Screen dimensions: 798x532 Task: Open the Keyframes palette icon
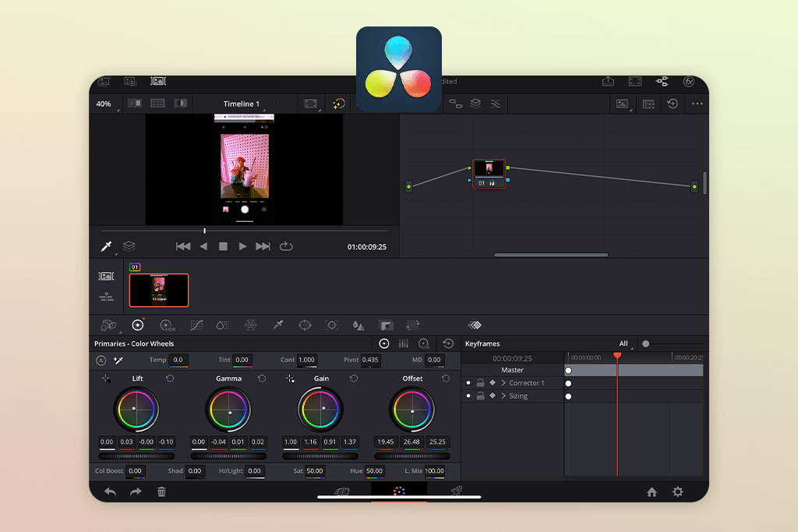tap(475, 325)
